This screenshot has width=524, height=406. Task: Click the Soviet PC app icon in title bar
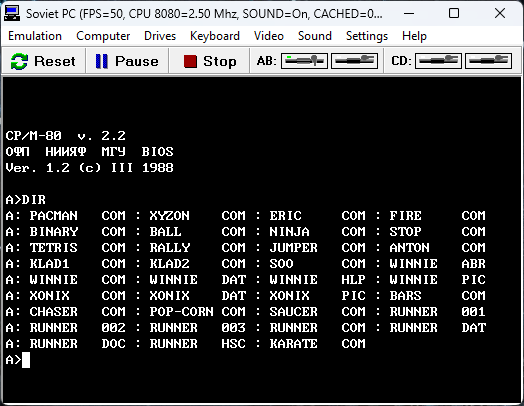(x=12, y=14)
